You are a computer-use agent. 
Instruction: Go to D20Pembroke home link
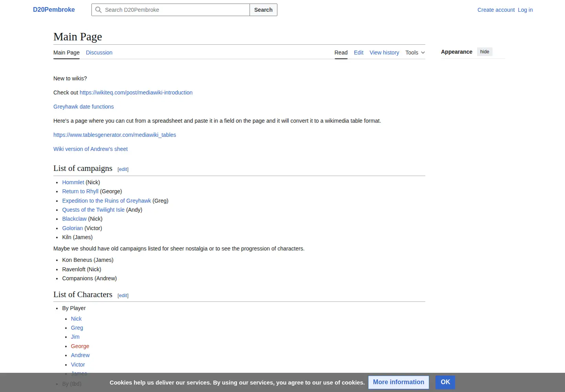54,10
